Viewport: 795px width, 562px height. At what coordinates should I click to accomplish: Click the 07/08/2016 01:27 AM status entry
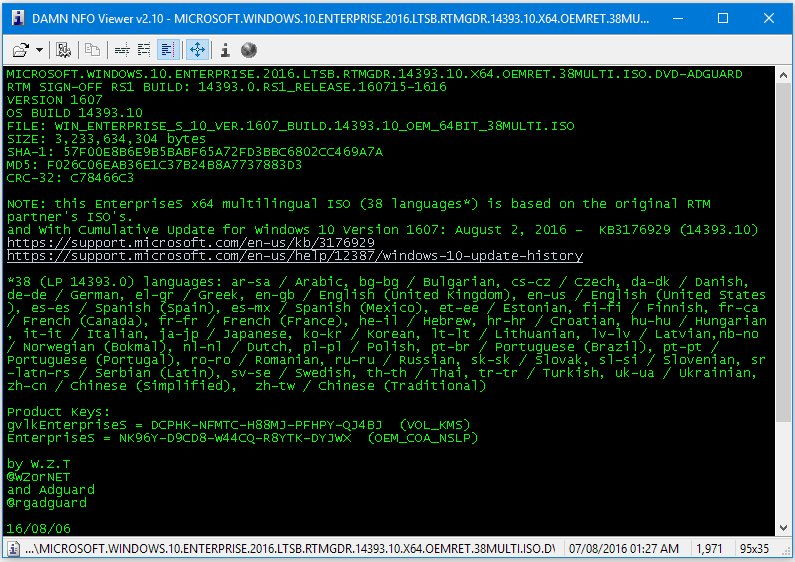click(624, 549)
